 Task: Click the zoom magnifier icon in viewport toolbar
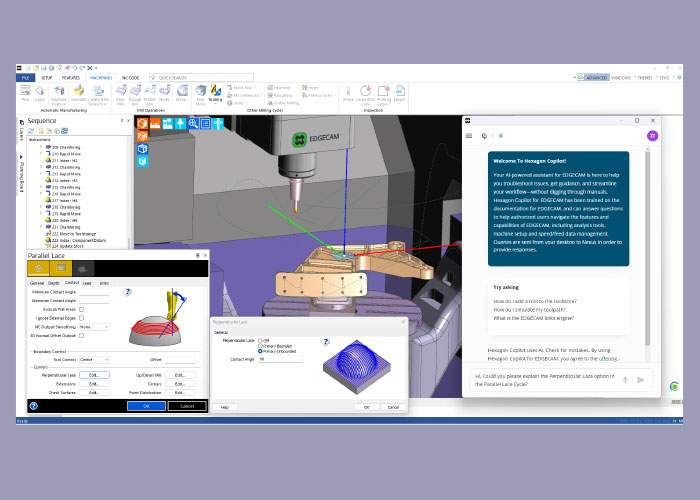(193, 123)
